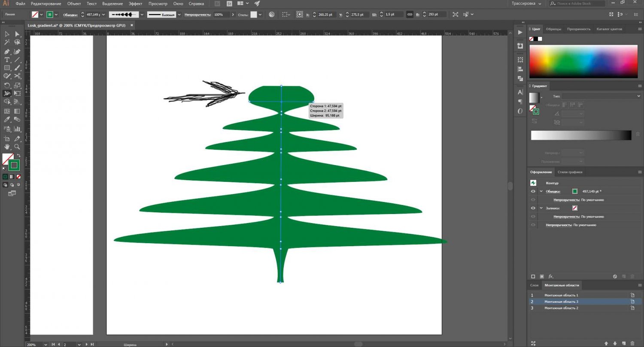Set the toolbox paint mode to None
The width and height of the screenshot is (644, 347).
coord(18,176)
